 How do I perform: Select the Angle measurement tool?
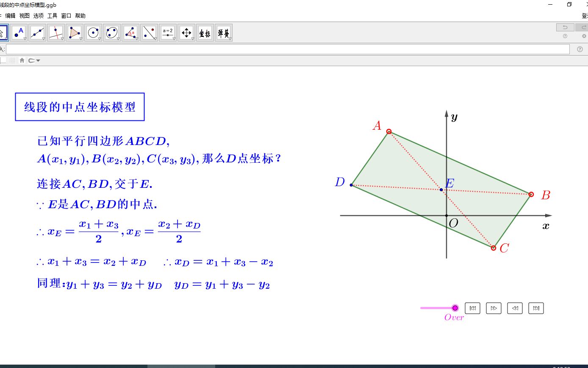tap(130, 33)
